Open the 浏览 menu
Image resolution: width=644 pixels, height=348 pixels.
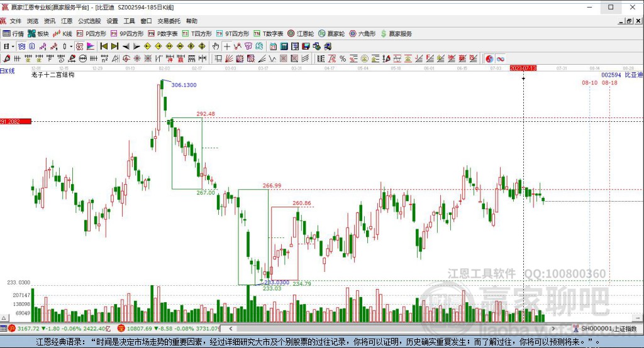pos(33,21)
